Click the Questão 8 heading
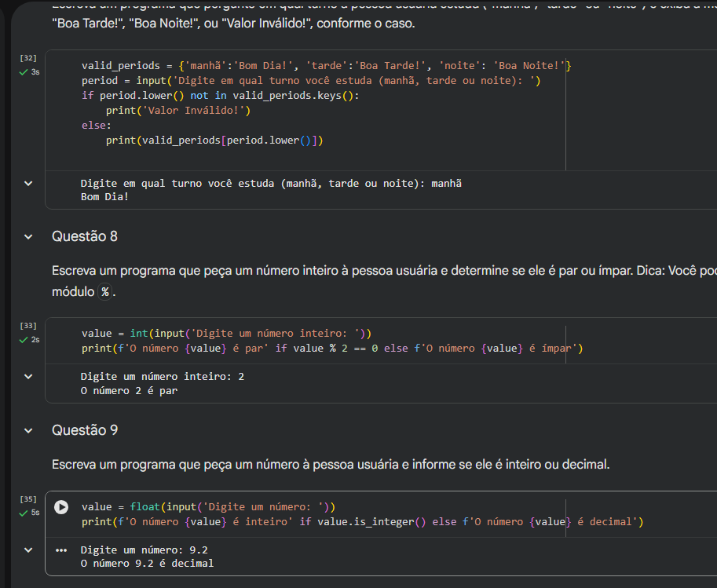The height and width of the screenshot is (588, 717). pyautogui.click(x=85, y=236)
